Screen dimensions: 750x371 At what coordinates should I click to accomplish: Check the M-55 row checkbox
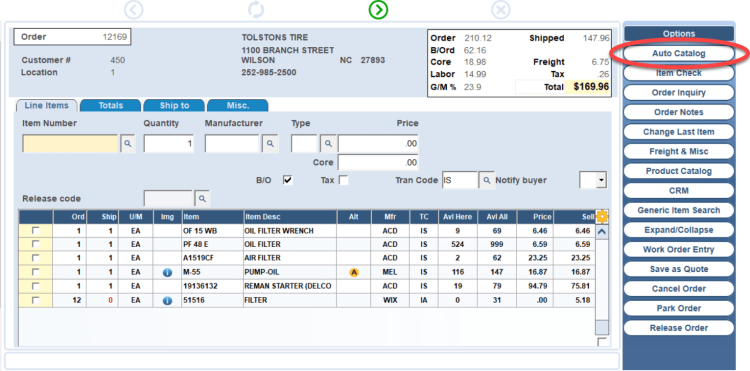click(x=35, y=272)
